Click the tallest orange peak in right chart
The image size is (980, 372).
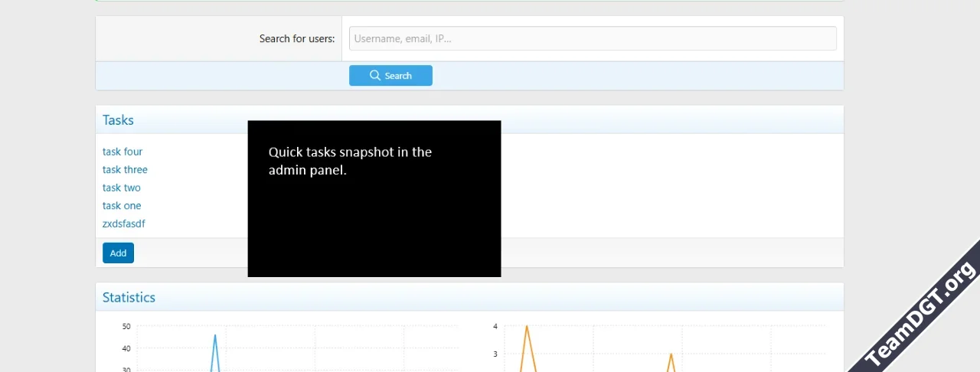pos(527,327)
